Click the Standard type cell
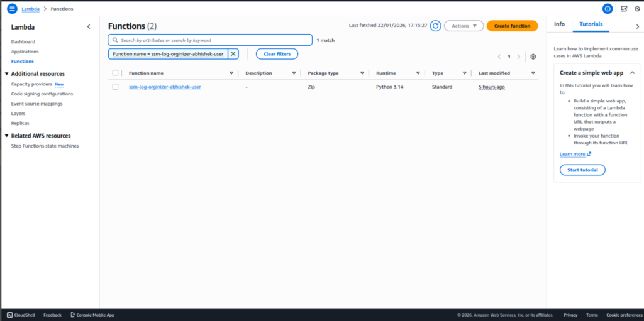 pos(442,87)
